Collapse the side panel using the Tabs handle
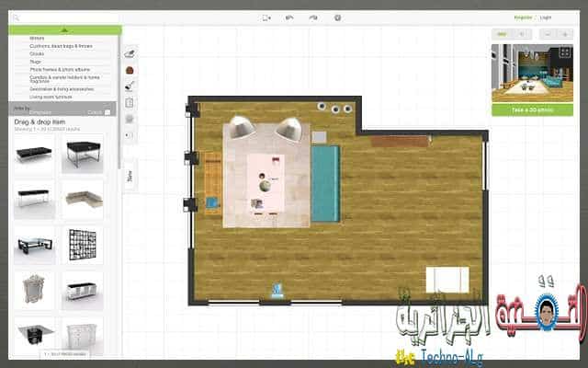Viewport: 588px width, 368px height. [x=130, y=177]
